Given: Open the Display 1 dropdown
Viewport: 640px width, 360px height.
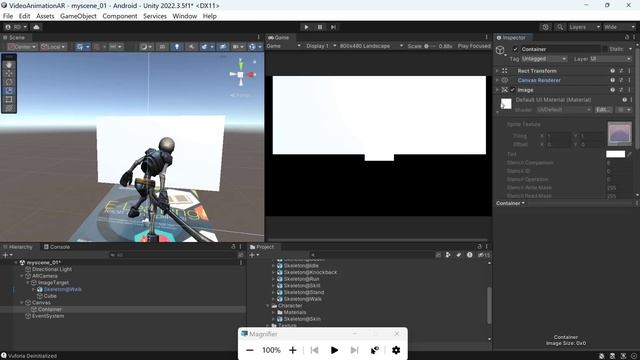Looking at the screenshot, I should pyautogui.click(x=321, y=46).
